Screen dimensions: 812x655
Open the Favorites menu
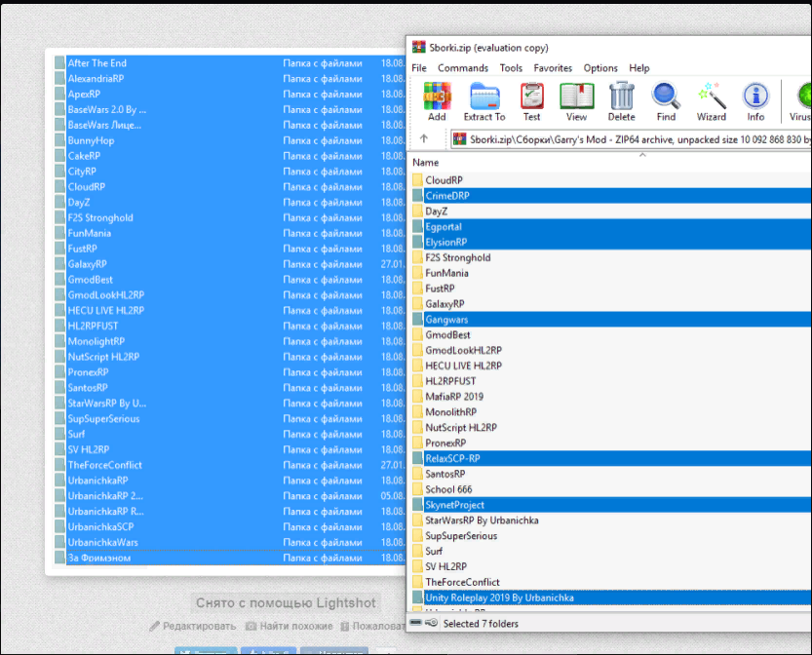click(553, 68)
